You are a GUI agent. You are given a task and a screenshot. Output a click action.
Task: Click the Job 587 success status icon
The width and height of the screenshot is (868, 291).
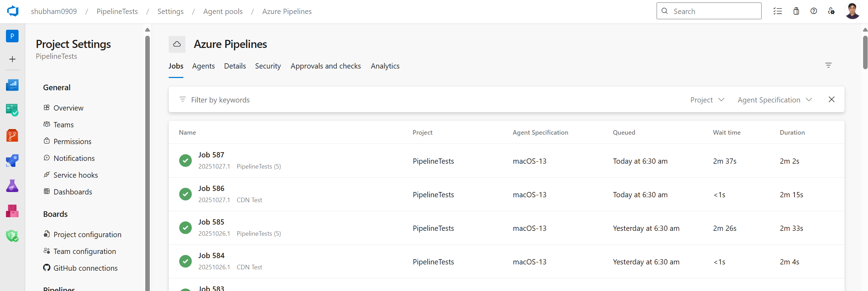coord(185,161)
